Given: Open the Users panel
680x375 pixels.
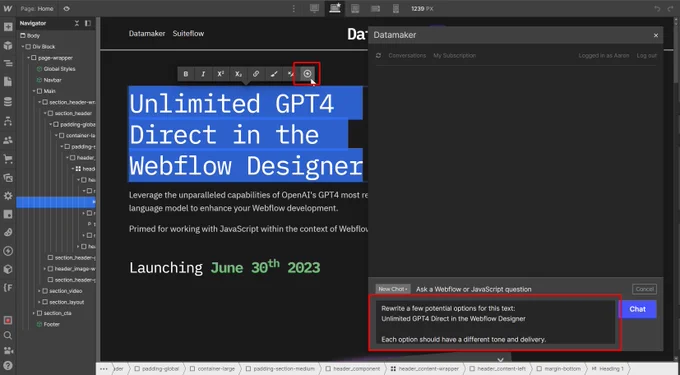Looking at the screenshot, I should tap(8, 140).
